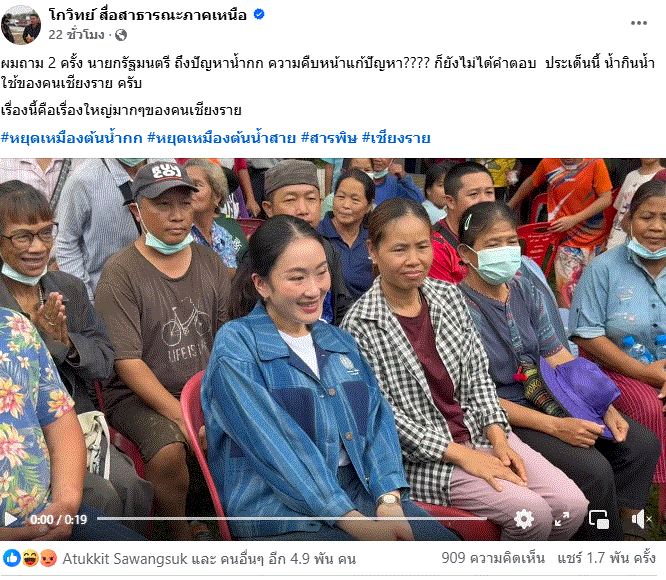Open picture-in-picture mini player
This screenshot has width=666, height=580.
[x=599, y=519]
